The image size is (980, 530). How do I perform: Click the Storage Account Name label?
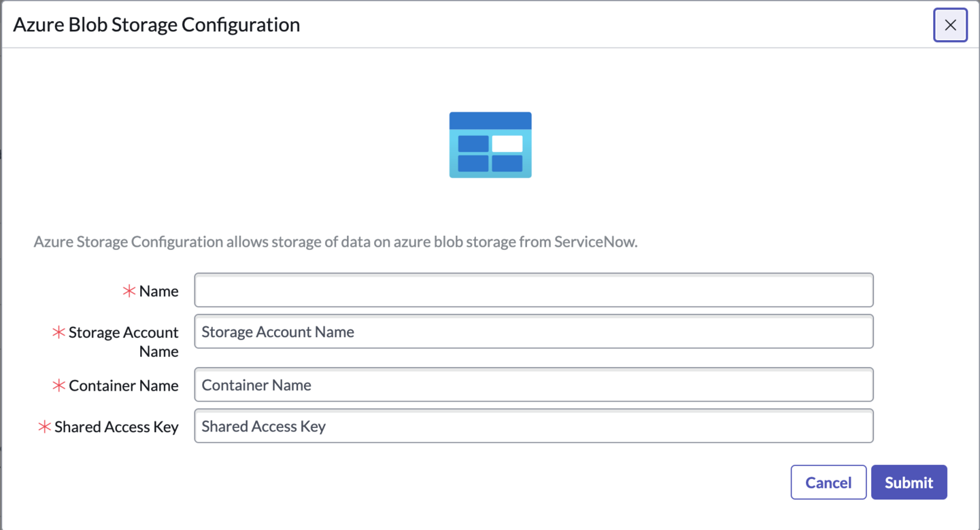pos(124,342)
